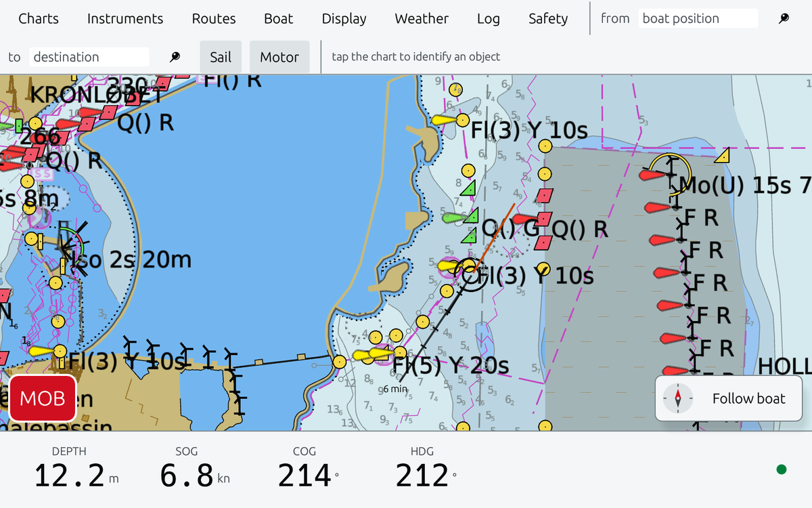The height and width of the screenshot is (508, 812).
Task: Open the Weather menu
Action: (422, 19)
